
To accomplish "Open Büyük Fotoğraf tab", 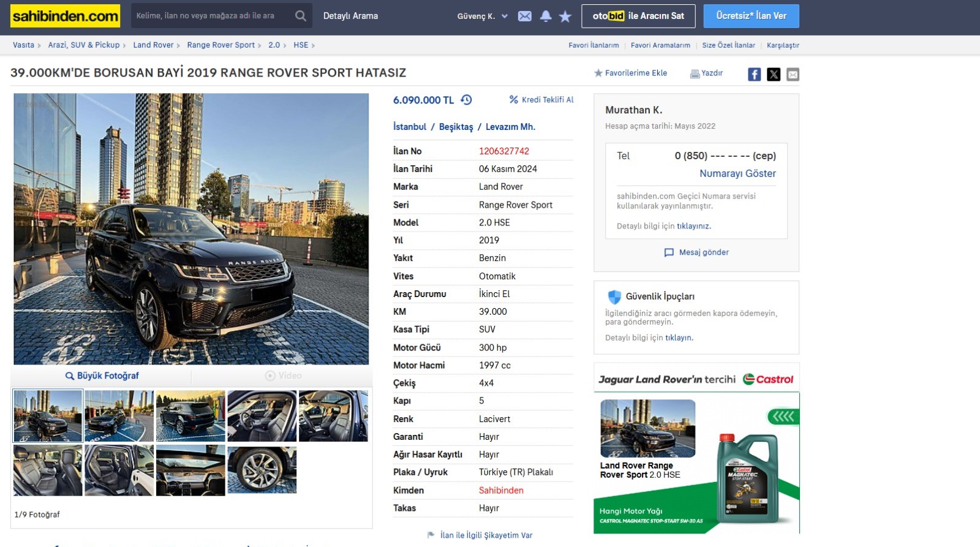I will [102, 375].
